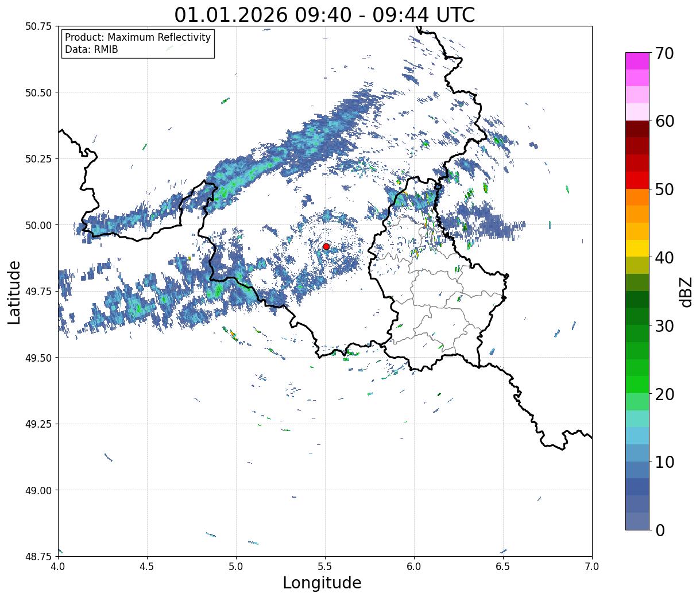Click the colorbar tick label 0
The height and width of the screenshot is (597, 700).
[x=660, y=530]
